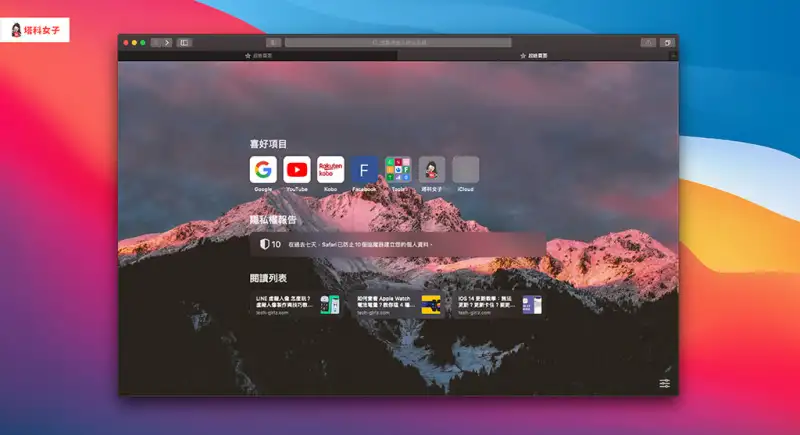Go forward with the forward arrow
This screenshot has height=435, width=800.
[x=167, y=43]
